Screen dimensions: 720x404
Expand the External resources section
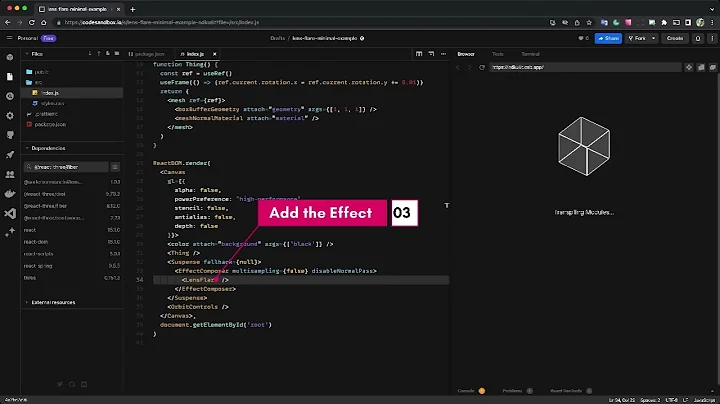(27, 302)
